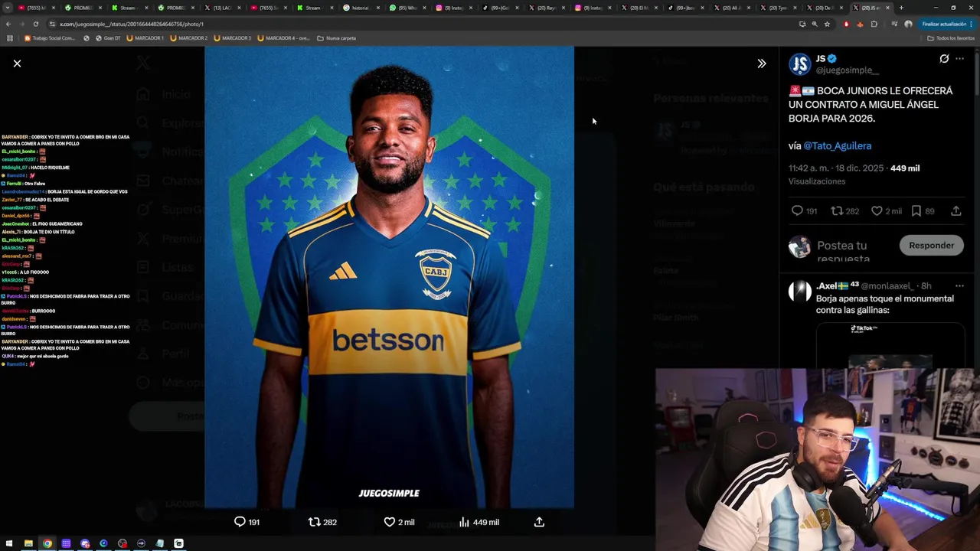Open the apps grid icon in bookmarks bar
The width and height of the screenshot is (980, 551).
click(x=10, y=38)
